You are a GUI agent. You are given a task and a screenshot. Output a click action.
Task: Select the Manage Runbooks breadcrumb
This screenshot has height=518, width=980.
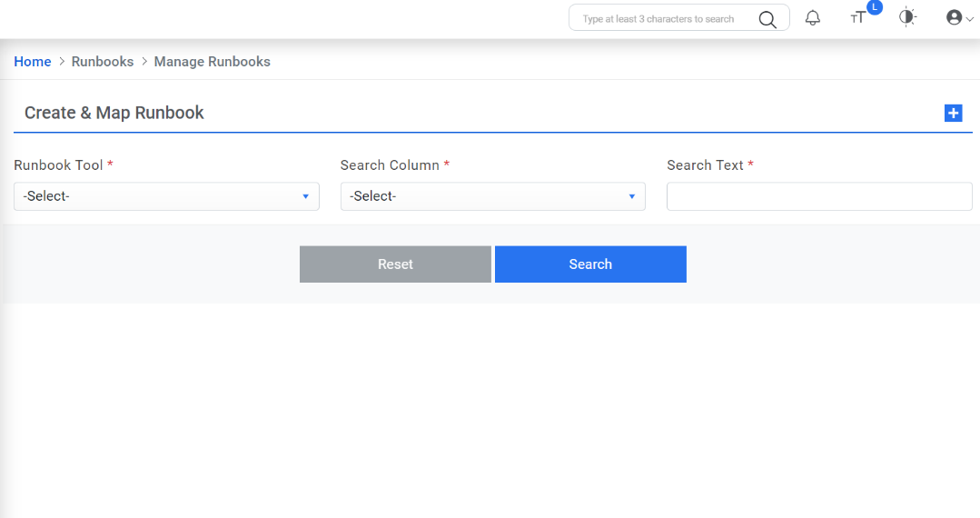213,62
